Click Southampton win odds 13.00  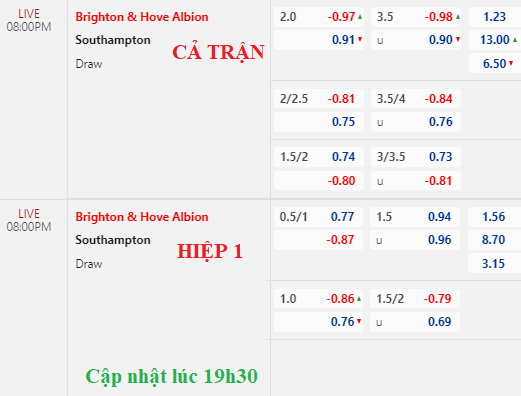(495, 40)
